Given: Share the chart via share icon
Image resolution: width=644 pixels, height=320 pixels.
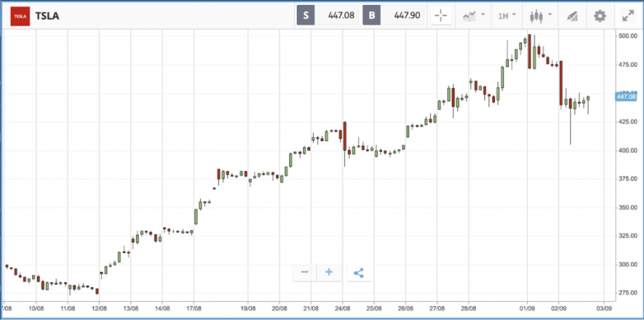Looking at the screenshot, I should tap(359, 272).
